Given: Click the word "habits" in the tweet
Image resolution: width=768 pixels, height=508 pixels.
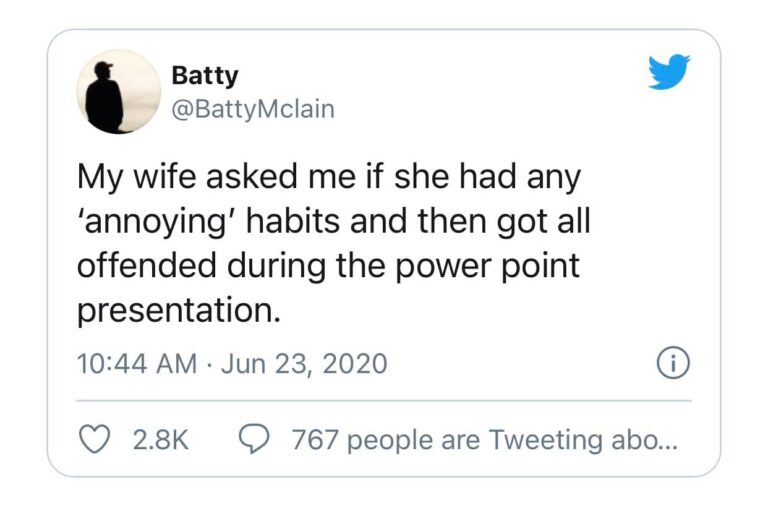Looking at the screenshot, I should [290, 223].
